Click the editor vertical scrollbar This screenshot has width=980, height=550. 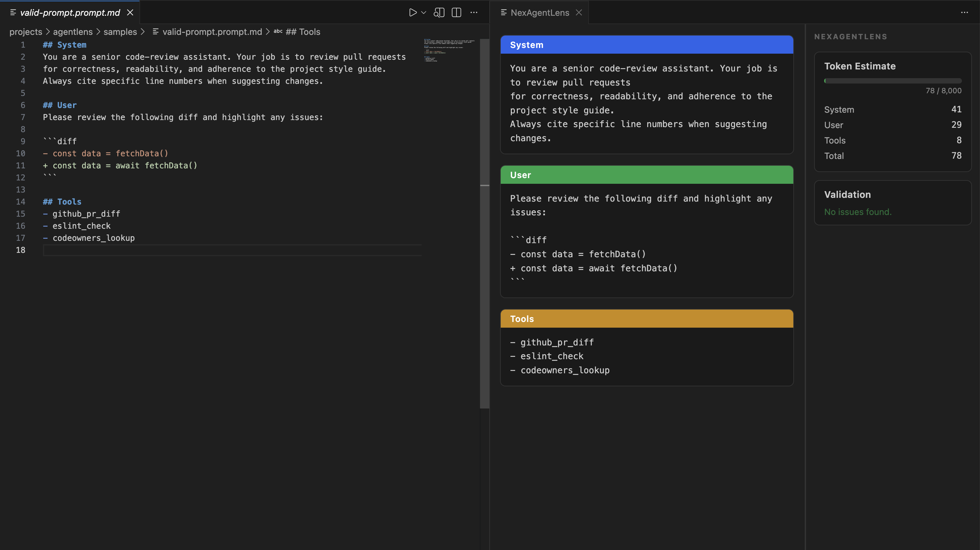(x=484, y=228)
